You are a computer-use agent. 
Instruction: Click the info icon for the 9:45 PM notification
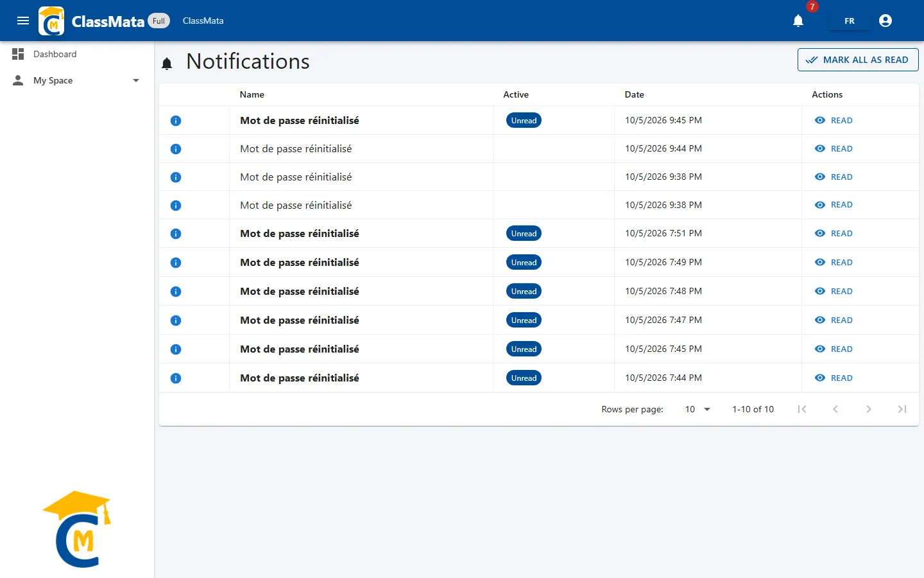click(176, 121)
